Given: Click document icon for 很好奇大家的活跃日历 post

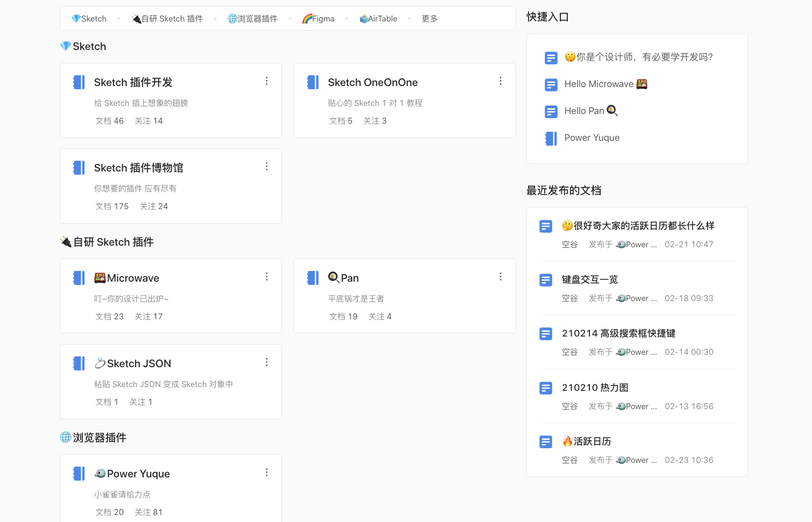Looking at the screenshot, I should coord(546,226).
